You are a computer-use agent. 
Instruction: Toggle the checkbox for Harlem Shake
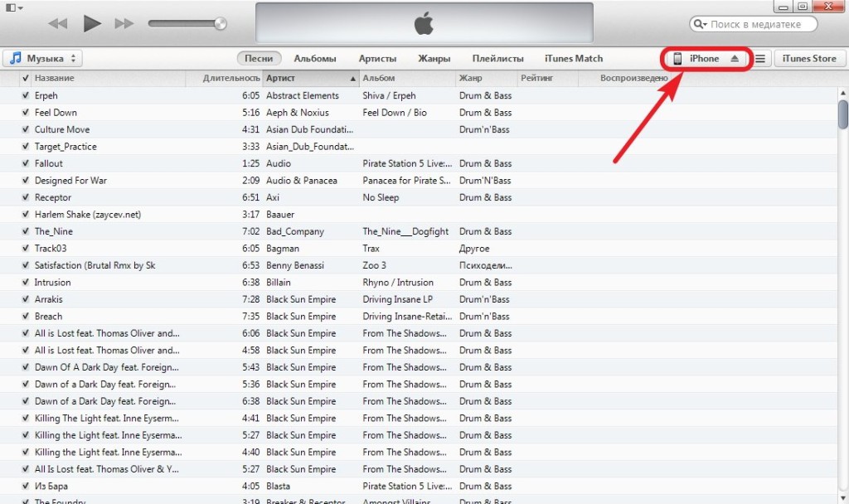pos(26,215)
